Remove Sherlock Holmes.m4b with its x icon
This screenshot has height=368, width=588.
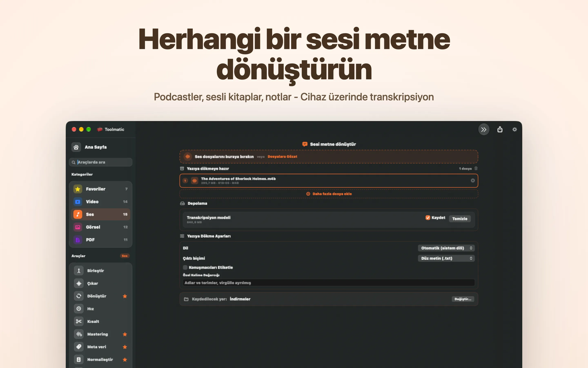point(473,181)
